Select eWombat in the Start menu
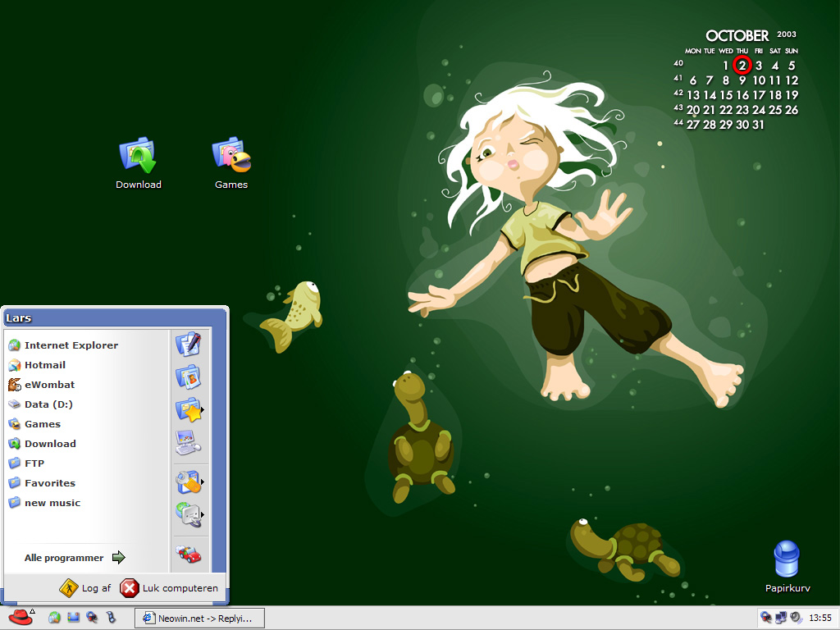 (x=49, y=385)
